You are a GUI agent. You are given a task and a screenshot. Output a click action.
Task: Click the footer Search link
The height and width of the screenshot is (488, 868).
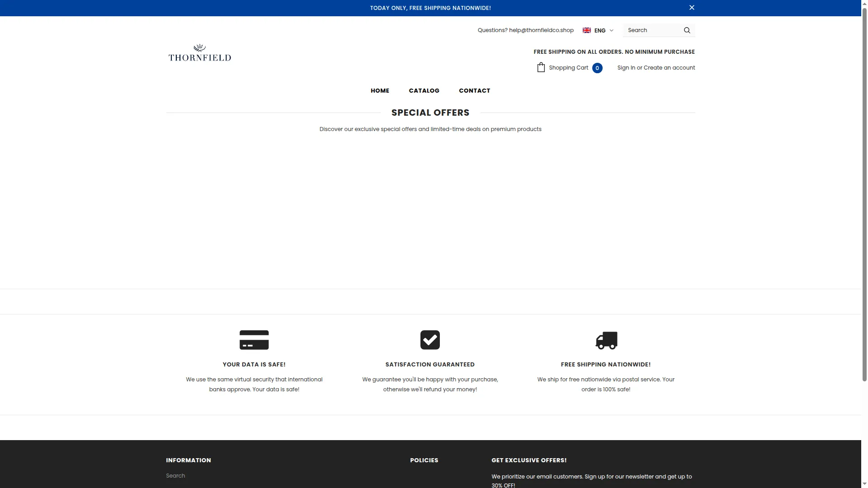tap(175, 476)
